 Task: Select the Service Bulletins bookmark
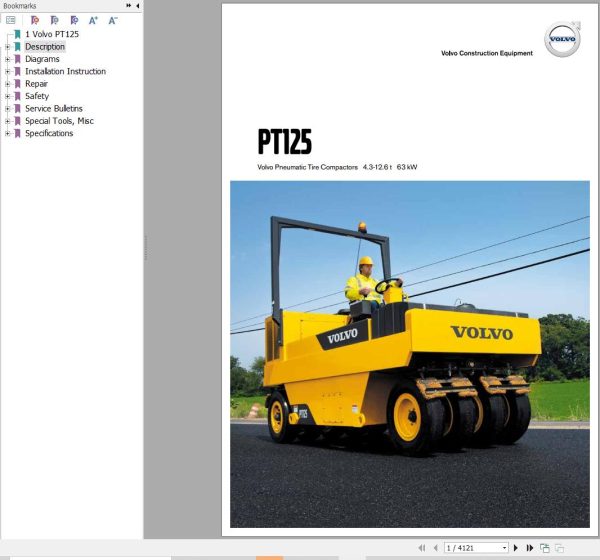coord(54,109)
